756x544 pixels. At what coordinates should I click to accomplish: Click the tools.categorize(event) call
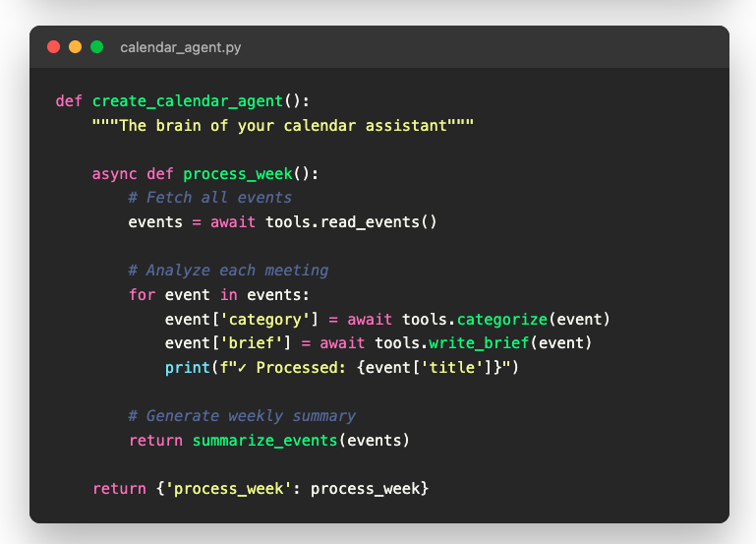(505, 320)
